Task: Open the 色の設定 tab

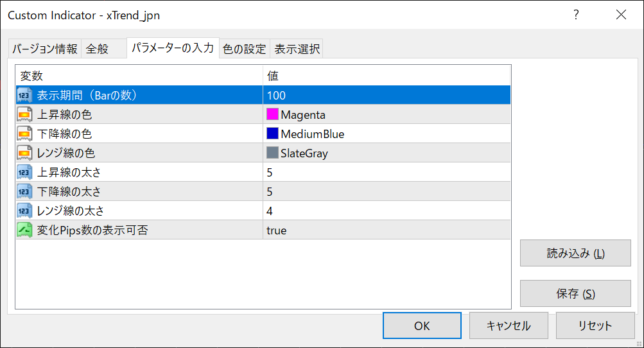Action: (244, 49)
